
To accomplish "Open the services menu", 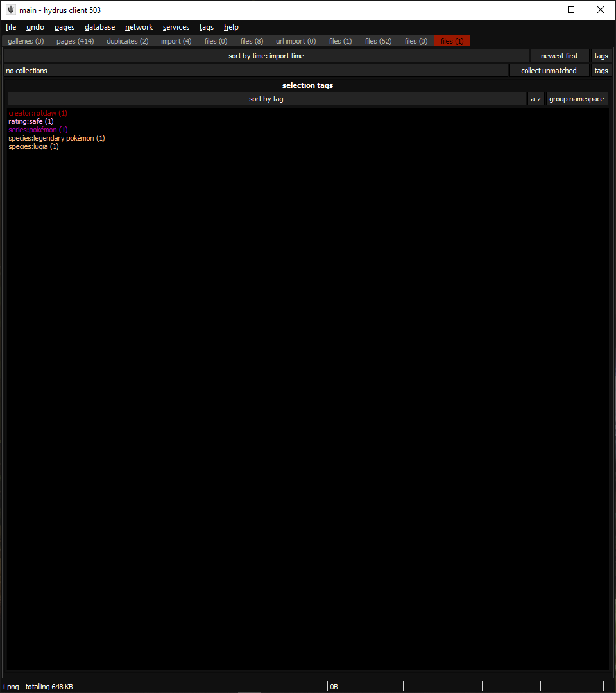I will point(176,27).
